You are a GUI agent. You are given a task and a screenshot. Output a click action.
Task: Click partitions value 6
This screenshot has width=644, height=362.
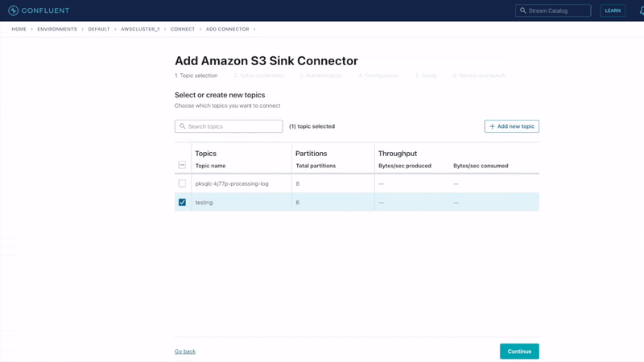click(x=297, y=203)
